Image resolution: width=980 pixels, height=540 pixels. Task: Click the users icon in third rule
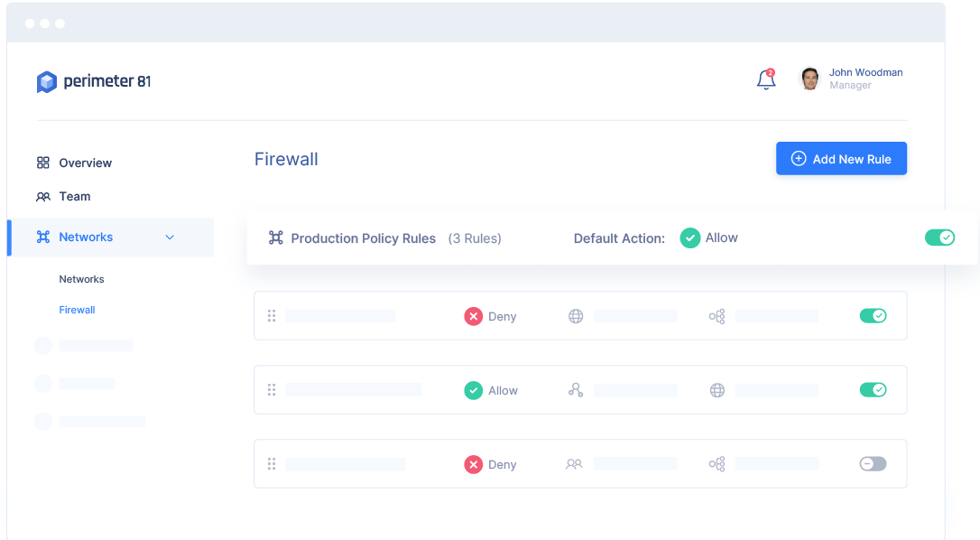(574, 464)
